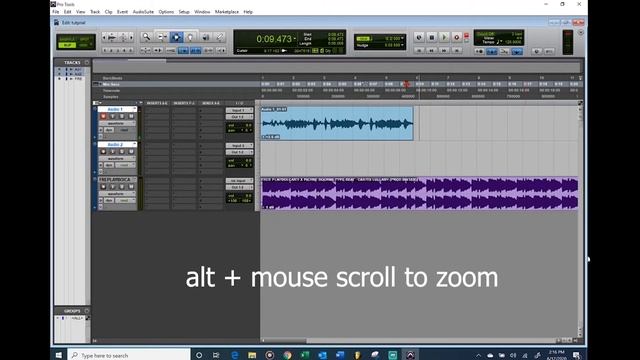
Task: Click the Rewind transport button
Action: pyautogui.click(x=431, y=51)
